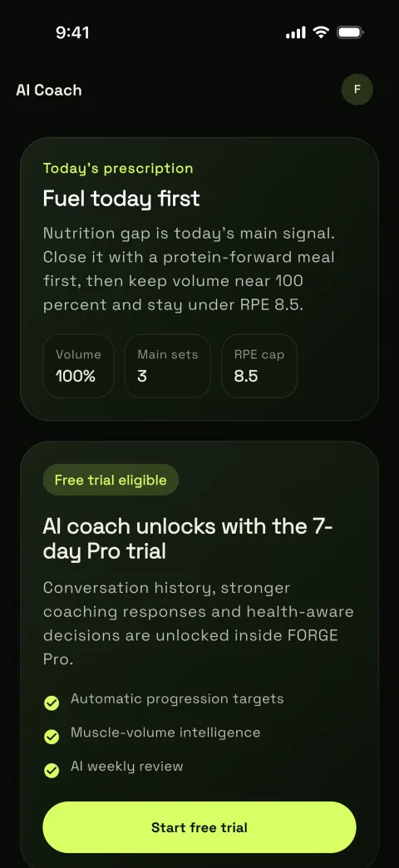
Task: Tap the Wi-Fi status icon
Action: (x=321, y=32)
